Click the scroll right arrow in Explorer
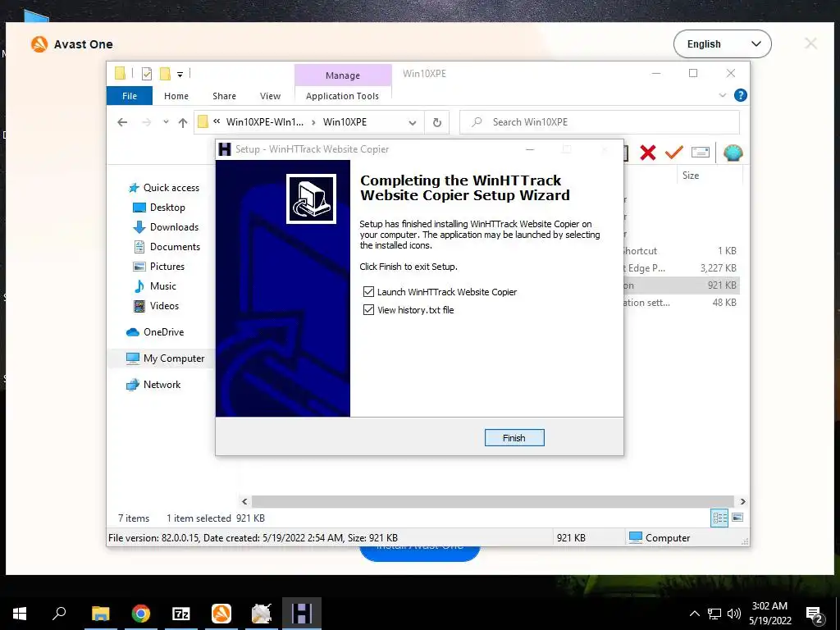This screenshot has height=630, width=840. click(x=742, y=501)
